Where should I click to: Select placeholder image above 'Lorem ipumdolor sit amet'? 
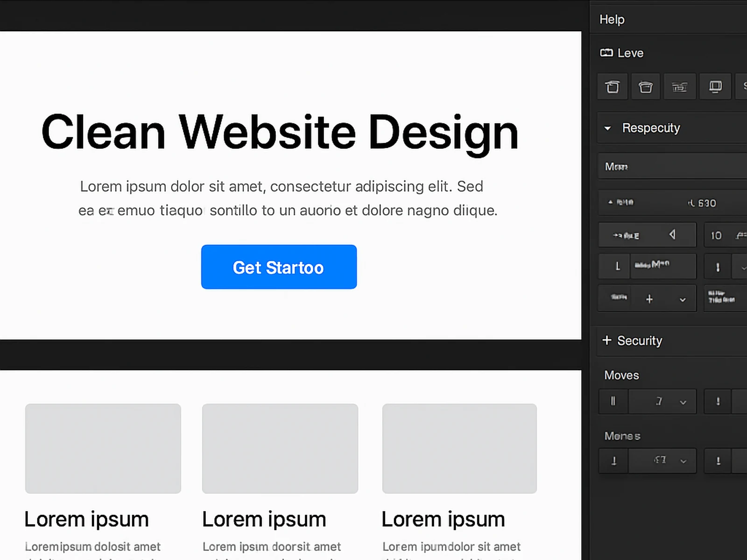pos(459,448)
